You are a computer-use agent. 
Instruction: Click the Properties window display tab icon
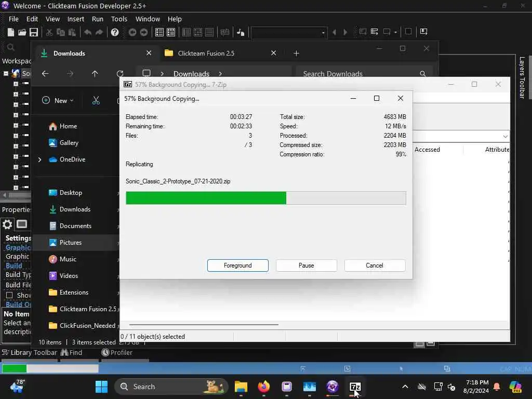coord(22,224)
